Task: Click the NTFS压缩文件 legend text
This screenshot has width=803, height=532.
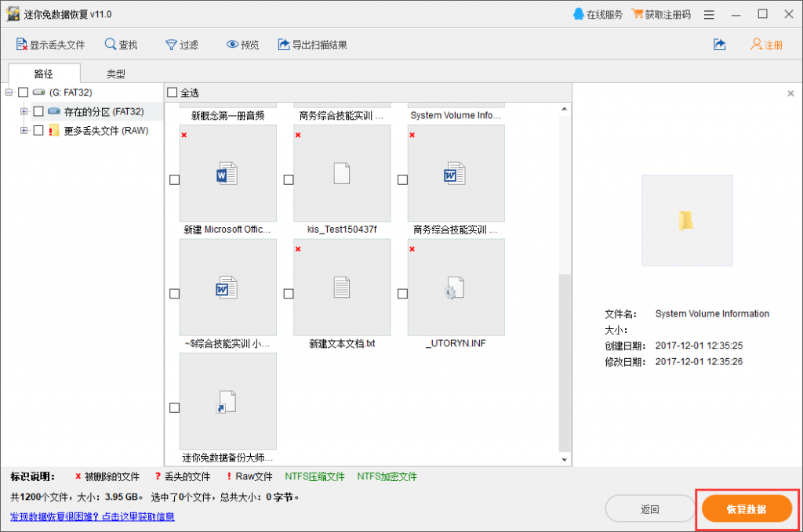Action: click(x=315, y=476)
